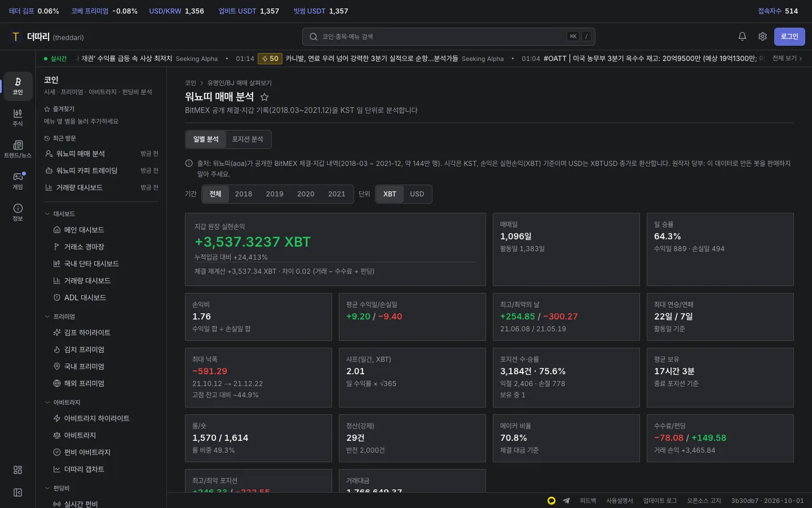Collapse the sidebar with the panel icon
Screen dimensions: 812x508
(x=18, y=493)
